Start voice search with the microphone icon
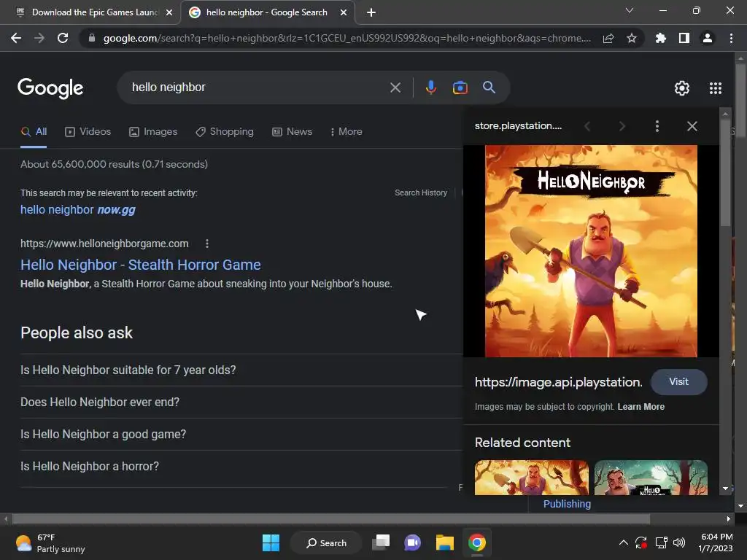 430,87
